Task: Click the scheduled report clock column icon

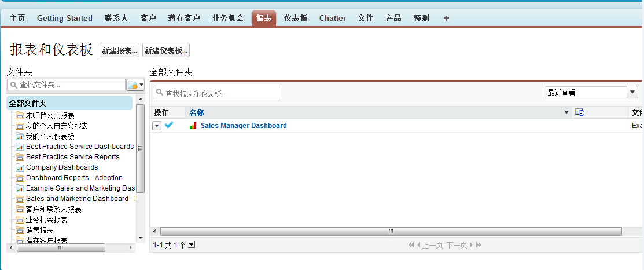Action: pyautogui.click(x=580, y=112)
